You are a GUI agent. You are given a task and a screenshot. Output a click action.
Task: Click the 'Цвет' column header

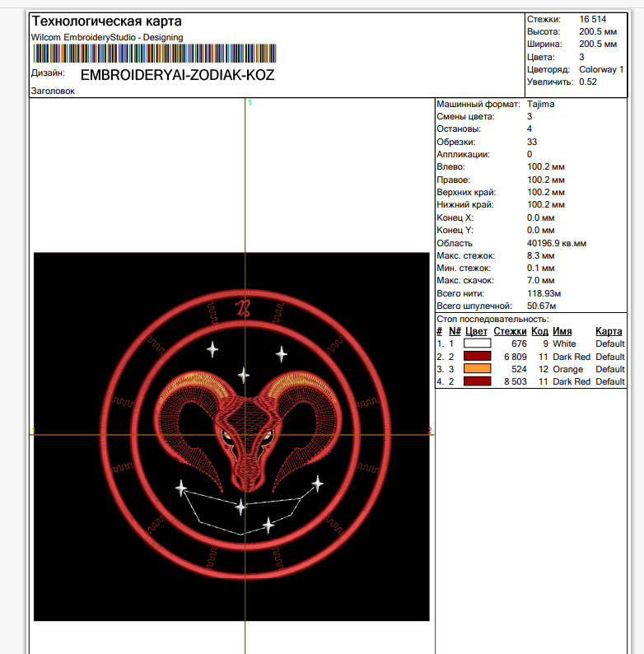[x=476, y=331]
